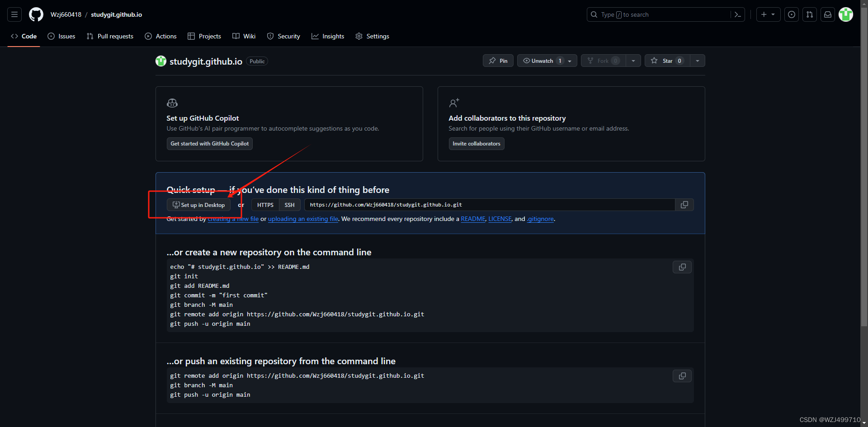Pin this repository
This screenshot has height=427, width=868.
[x=498, y=61]
